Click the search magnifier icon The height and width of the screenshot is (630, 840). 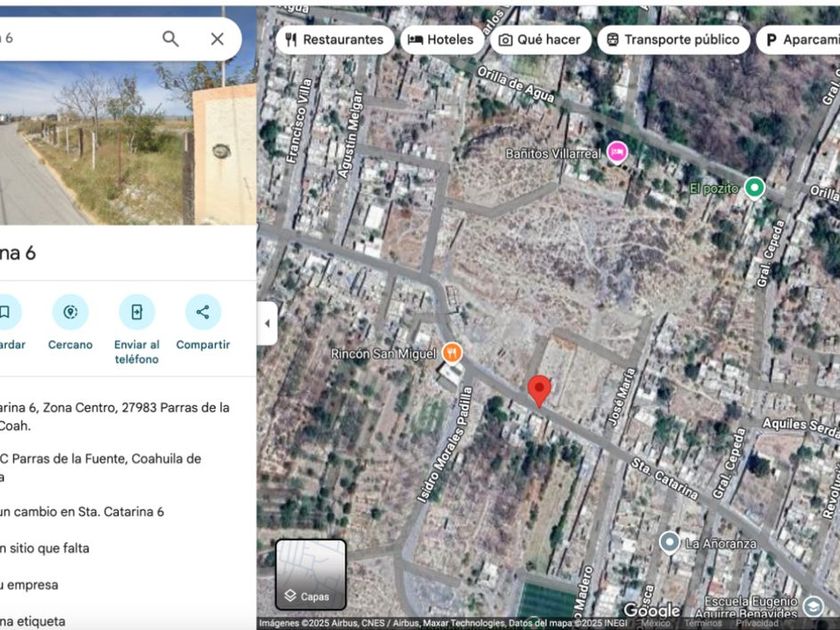(170, 39)
